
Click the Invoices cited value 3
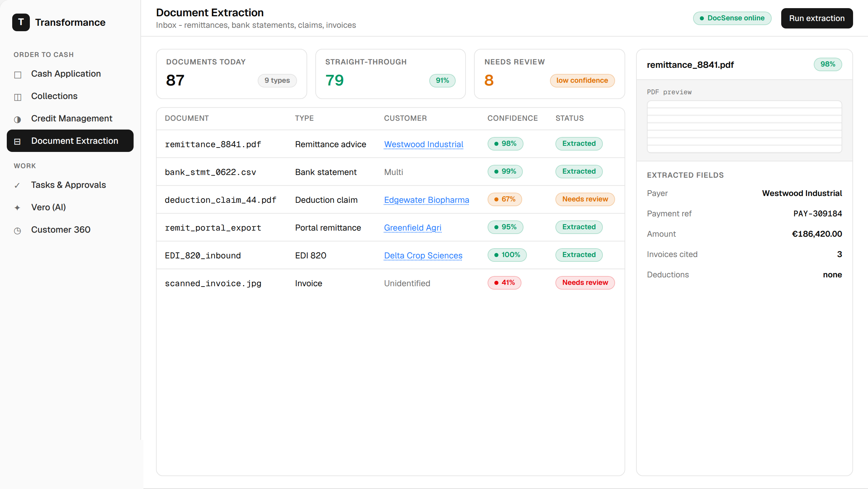(x=840, y=254)
